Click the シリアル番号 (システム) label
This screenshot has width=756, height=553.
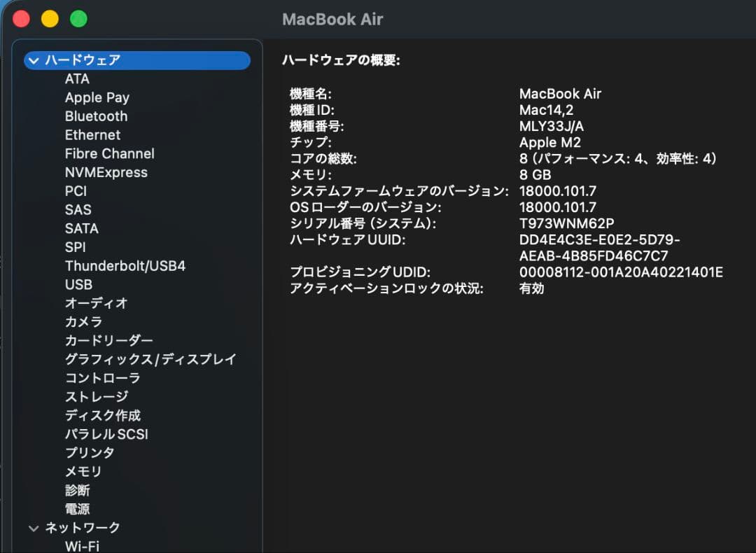click(x=363, y=224)
